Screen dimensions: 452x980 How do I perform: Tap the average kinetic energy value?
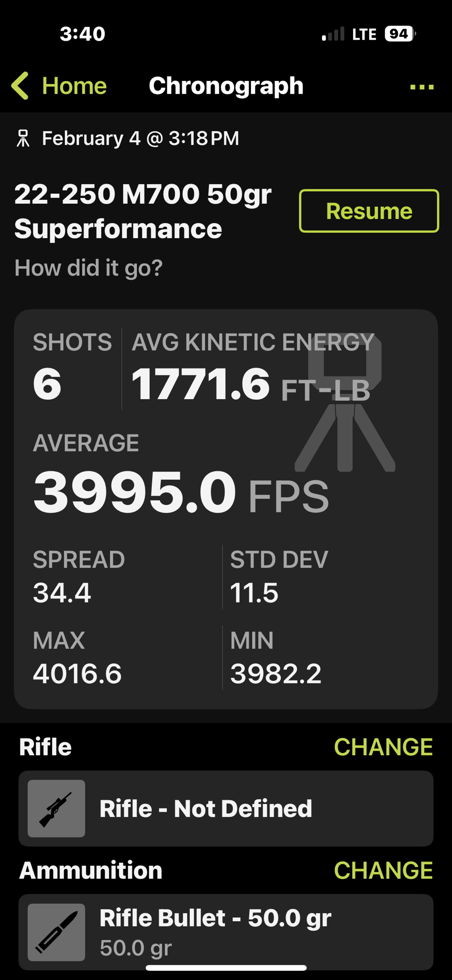tap(201, 384)
